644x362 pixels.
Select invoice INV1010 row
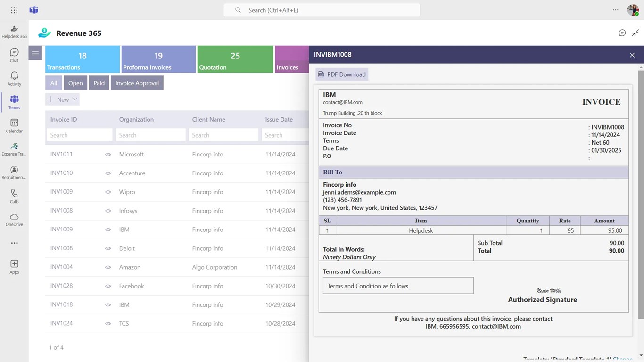coord(177,173)
